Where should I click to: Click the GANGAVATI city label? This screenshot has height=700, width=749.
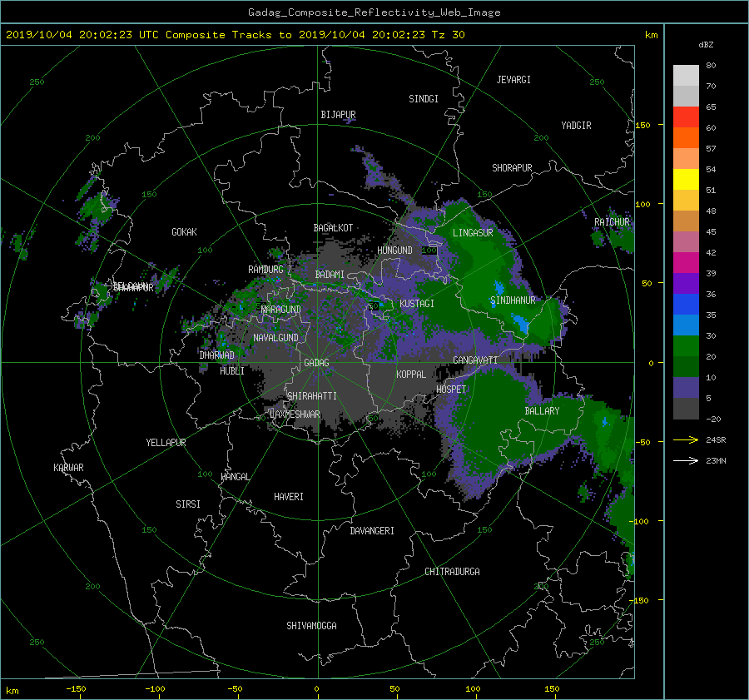click(x=475, y=360)
